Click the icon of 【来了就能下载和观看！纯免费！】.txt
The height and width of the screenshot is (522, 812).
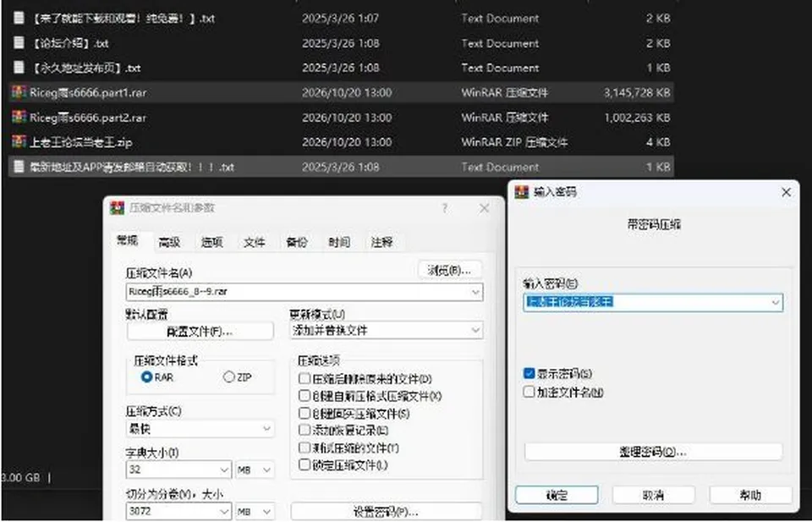tap(19, 18)
